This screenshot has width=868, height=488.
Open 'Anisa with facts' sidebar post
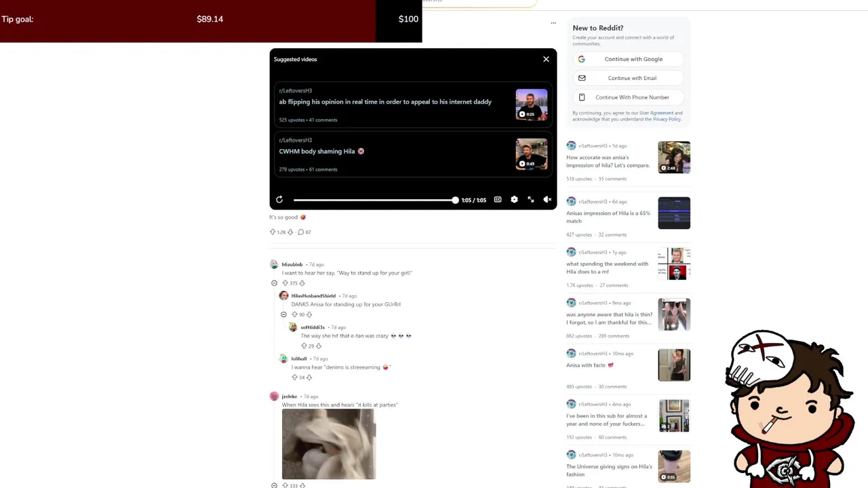pyautogui.click(x=590, y=365)
